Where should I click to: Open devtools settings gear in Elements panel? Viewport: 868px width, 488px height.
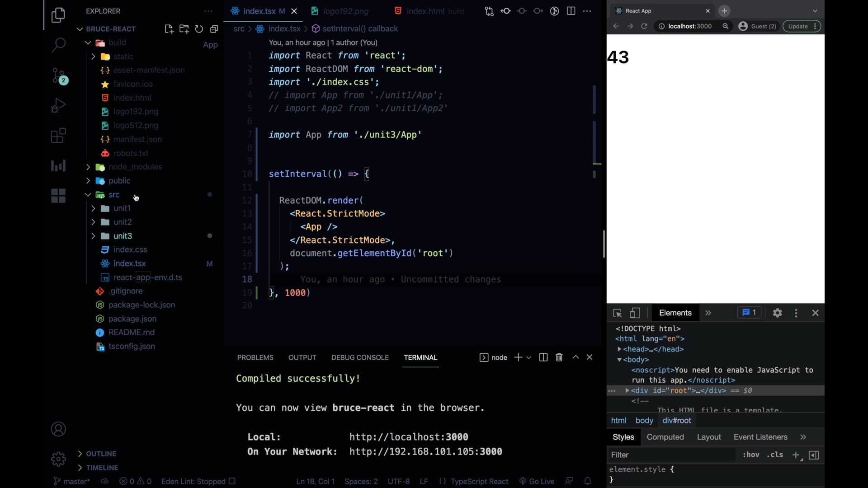point(778,313)
